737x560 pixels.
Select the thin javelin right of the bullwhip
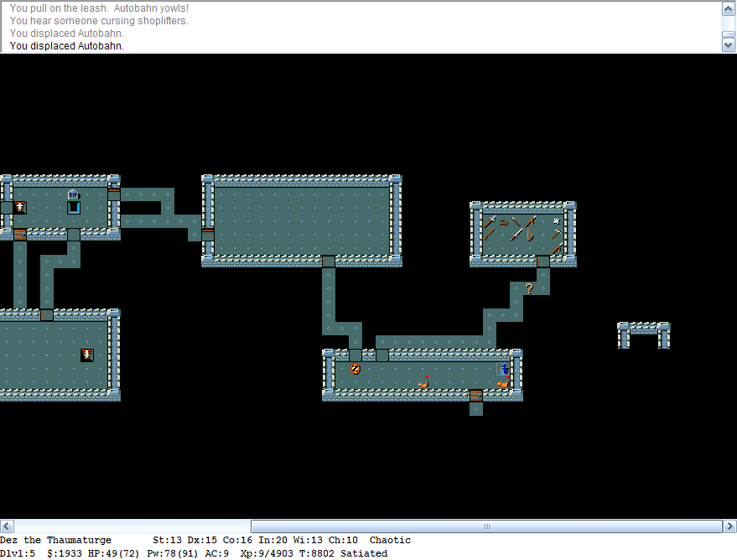pyautogui.click(x=516, y=221)
